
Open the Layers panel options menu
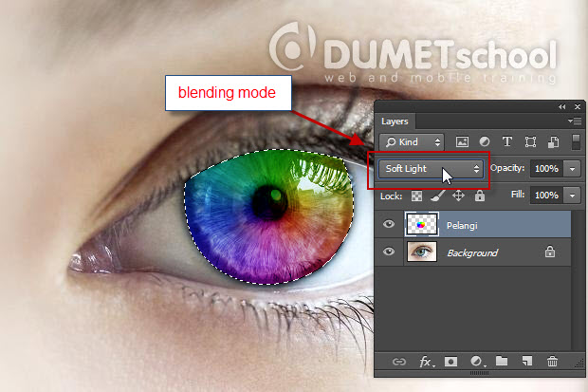pos(575,121)
